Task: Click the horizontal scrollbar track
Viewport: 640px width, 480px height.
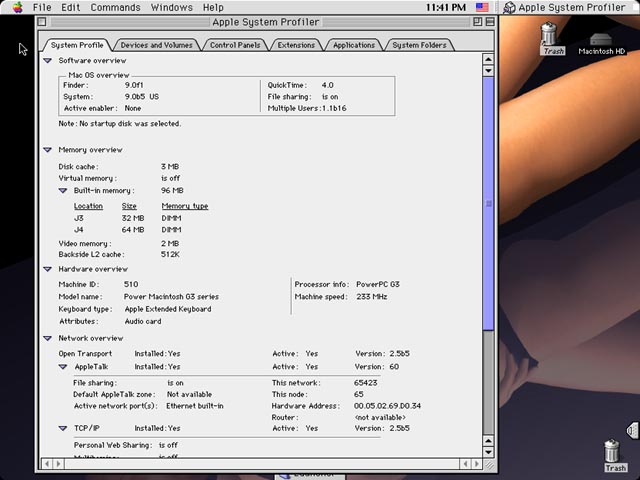Action: point(262,464)
